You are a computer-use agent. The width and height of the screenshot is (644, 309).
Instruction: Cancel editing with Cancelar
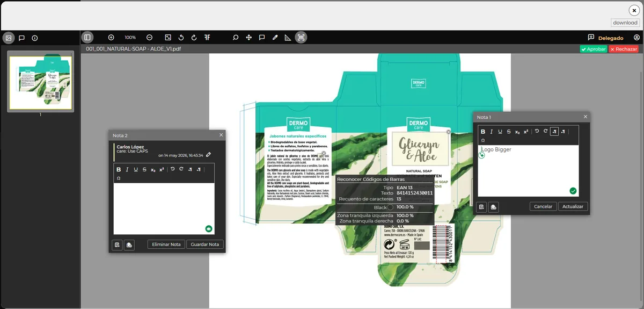(543, 206)
